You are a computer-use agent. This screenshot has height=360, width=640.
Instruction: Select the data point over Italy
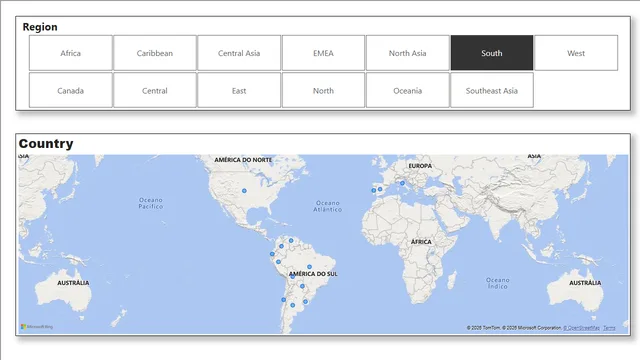(x=402, y=183)
